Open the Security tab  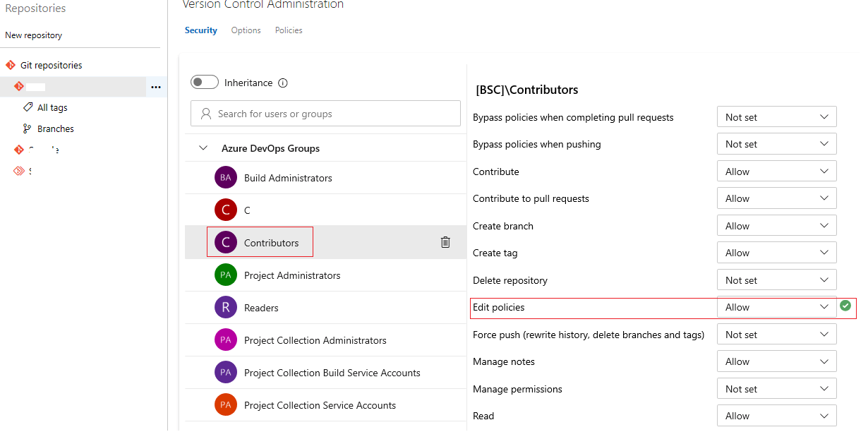coord(201,30)
